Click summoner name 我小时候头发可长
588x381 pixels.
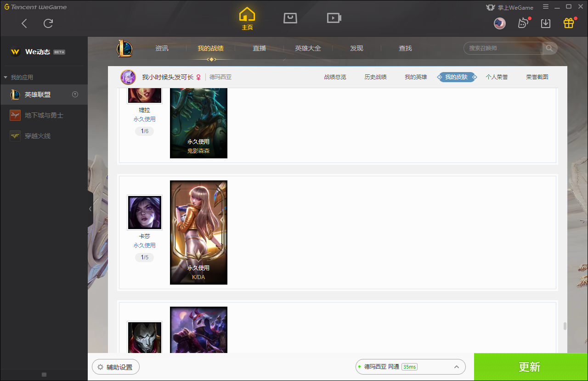168,77
